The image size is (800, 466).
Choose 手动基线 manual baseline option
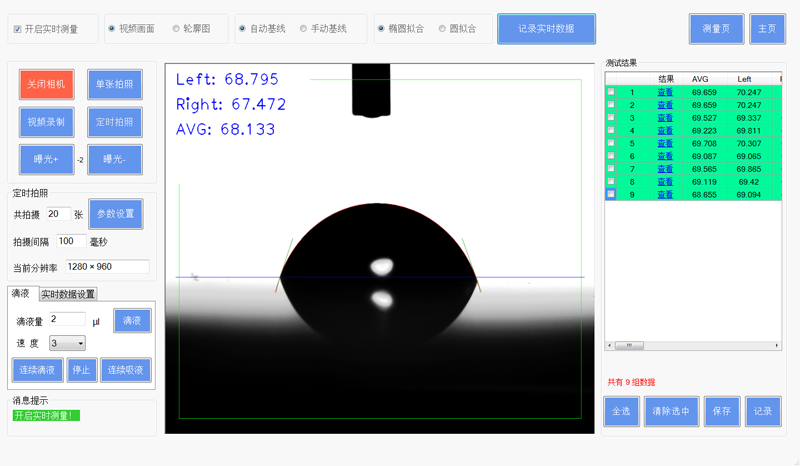[304, 29]
